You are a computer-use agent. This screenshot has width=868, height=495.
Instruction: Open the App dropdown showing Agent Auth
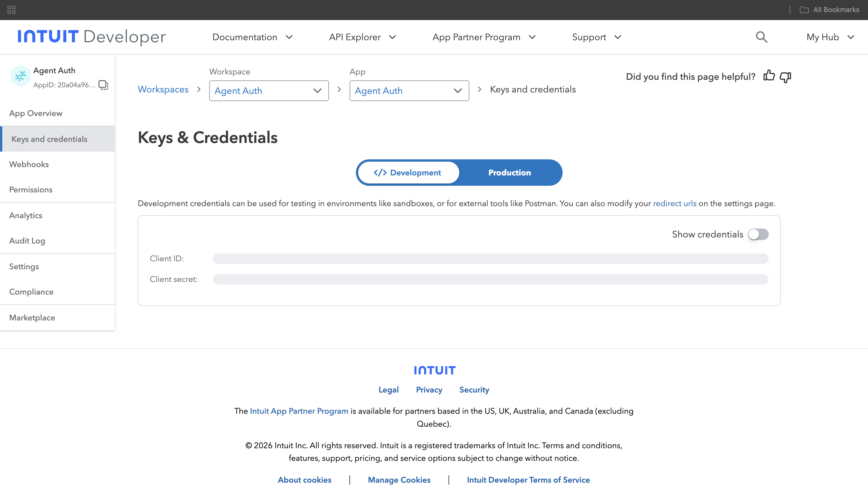pos(409,91)
